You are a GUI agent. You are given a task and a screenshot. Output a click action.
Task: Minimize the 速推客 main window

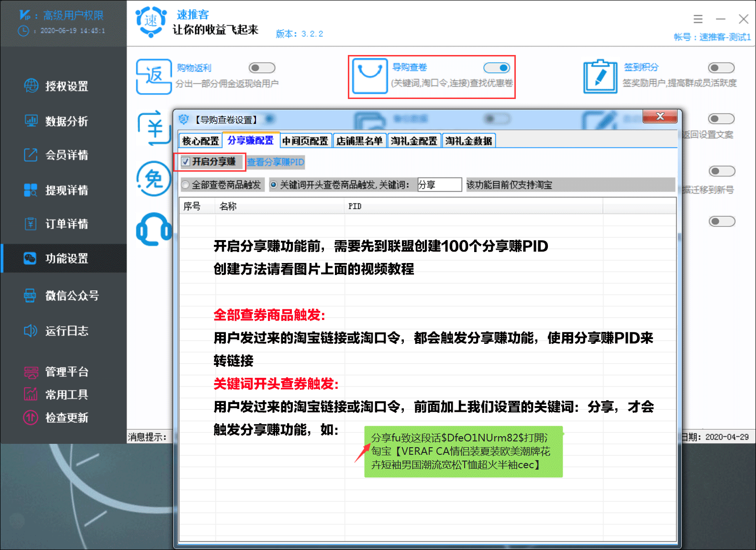[721, 19]
